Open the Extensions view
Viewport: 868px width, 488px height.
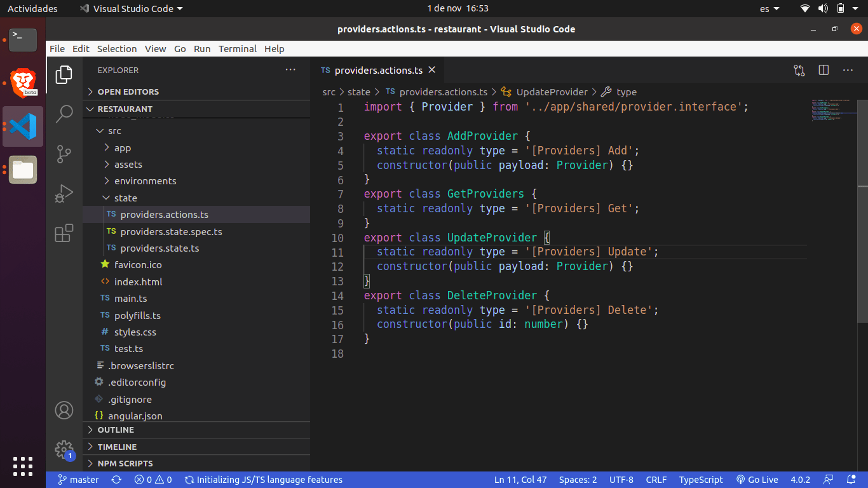click(x=64, y=233)
